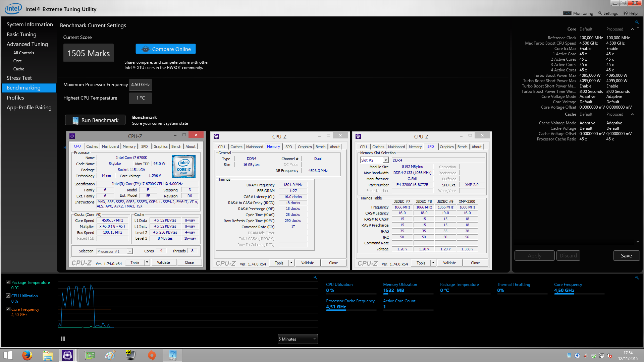Open Settings wrench in title bar
This screenshot has width=644, height=362.
[600, 13]
